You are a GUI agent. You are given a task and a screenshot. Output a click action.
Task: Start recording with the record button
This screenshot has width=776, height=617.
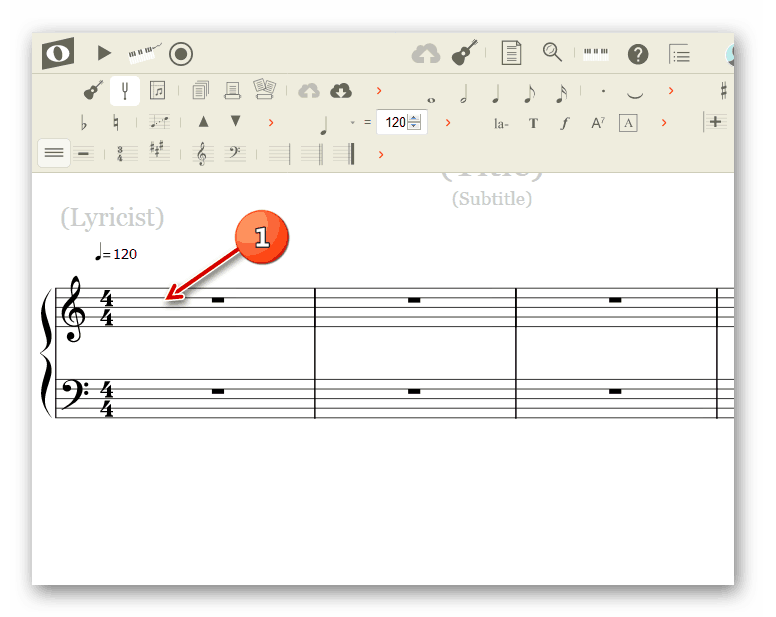(181, 54)
